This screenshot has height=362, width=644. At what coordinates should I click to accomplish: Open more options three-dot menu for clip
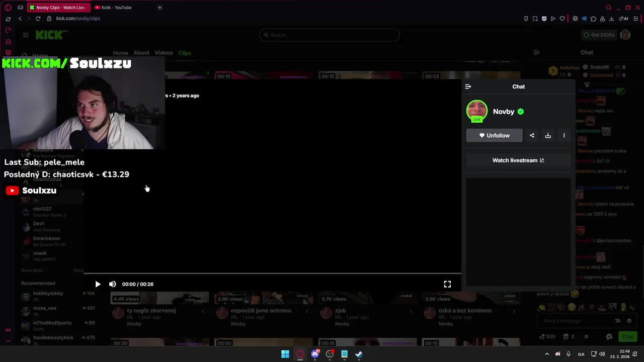pos(564,135)
